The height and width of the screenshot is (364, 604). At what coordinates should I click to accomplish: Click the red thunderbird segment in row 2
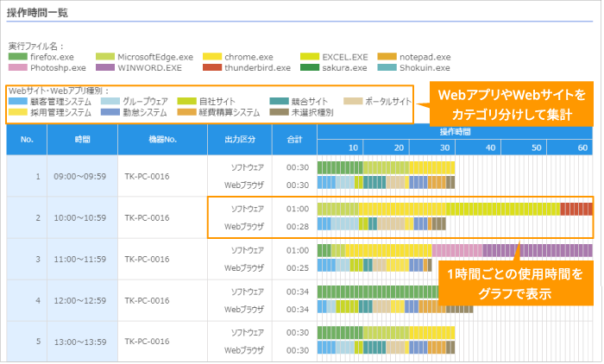pyautogui.click(x=576, y=209)
